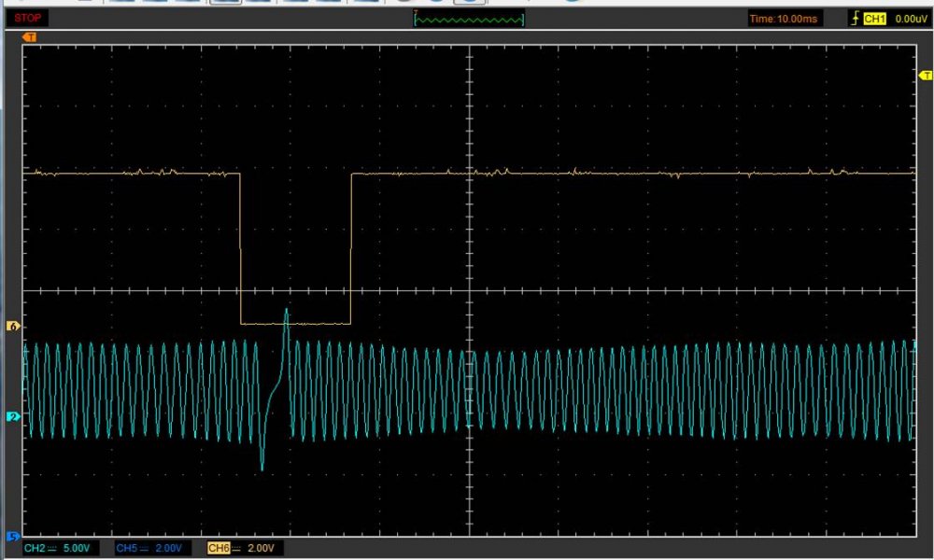Toggle the highlighted CH6 channel label
The width and height of the screenshot is (934, 560).
click(x=219, y=549)
